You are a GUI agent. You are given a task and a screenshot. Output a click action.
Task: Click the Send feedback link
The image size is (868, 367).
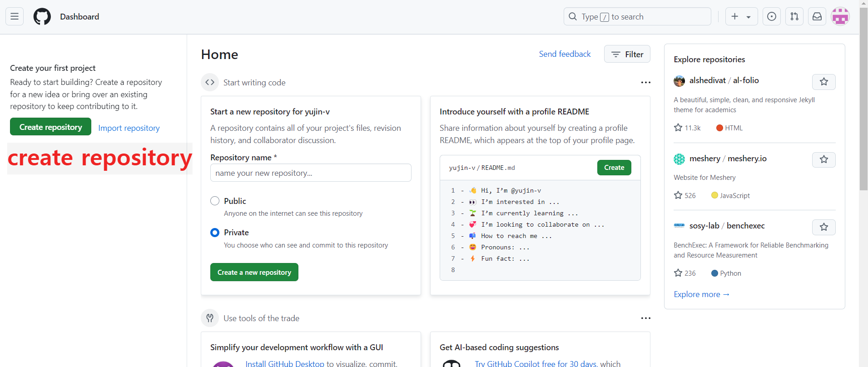coord(565,54)
